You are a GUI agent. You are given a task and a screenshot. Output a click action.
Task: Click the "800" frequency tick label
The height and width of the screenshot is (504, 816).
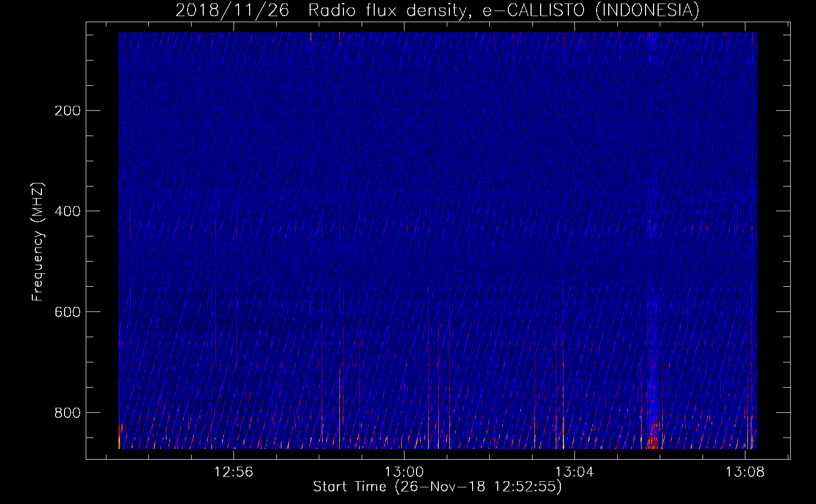68,413
